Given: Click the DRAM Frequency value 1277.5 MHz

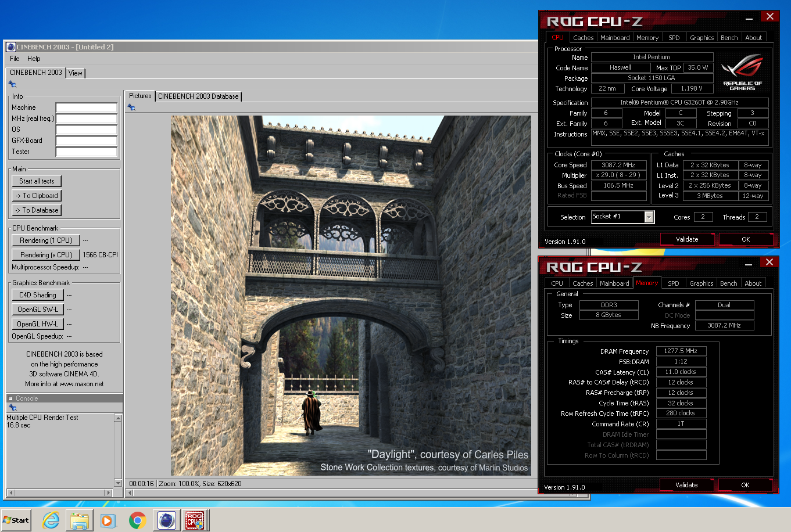Looking at the screenshot, I should pyautogui.click(x=681, y=351).
